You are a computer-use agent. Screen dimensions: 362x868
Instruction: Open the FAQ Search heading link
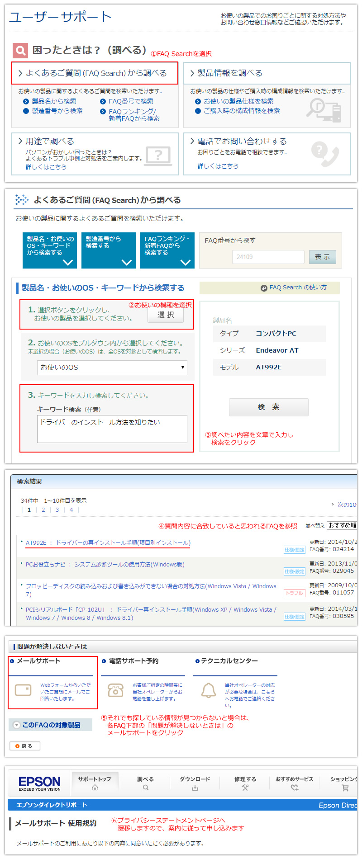[96, 73]
